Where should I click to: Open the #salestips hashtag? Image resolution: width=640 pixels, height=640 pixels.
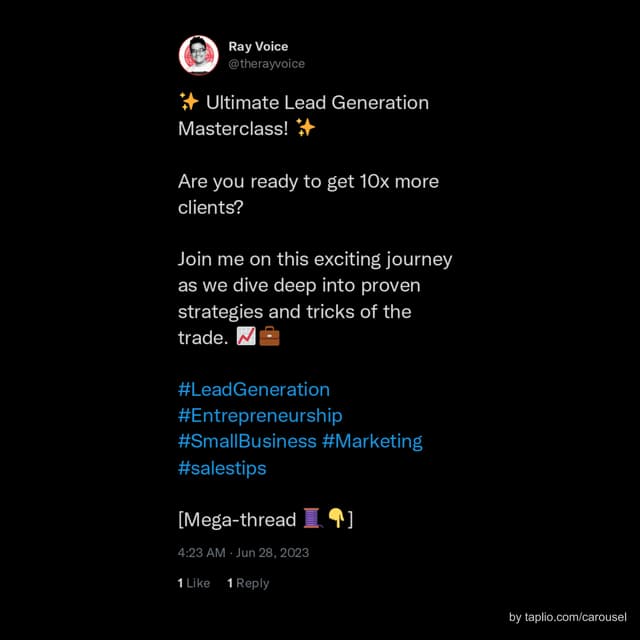point(222,467)
